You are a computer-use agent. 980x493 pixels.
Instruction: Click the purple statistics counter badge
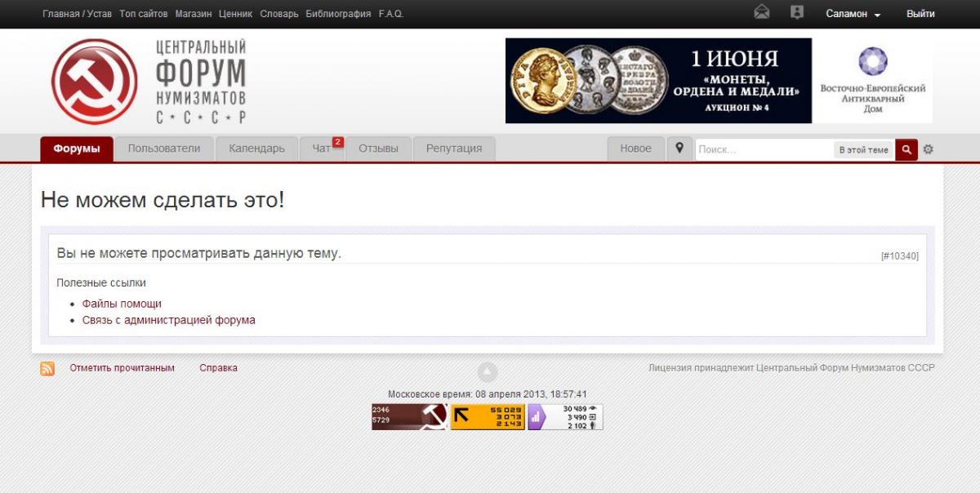[565, 417]
